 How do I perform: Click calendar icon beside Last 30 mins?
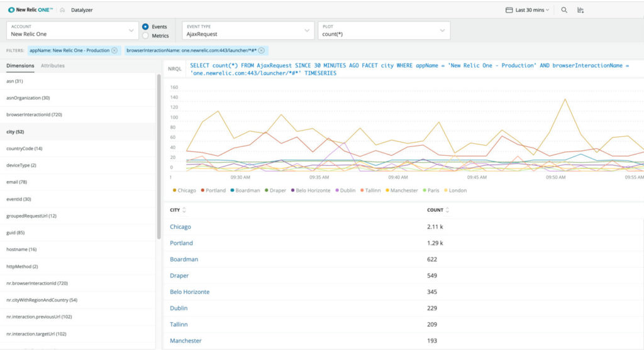click(x=509, y=10)
